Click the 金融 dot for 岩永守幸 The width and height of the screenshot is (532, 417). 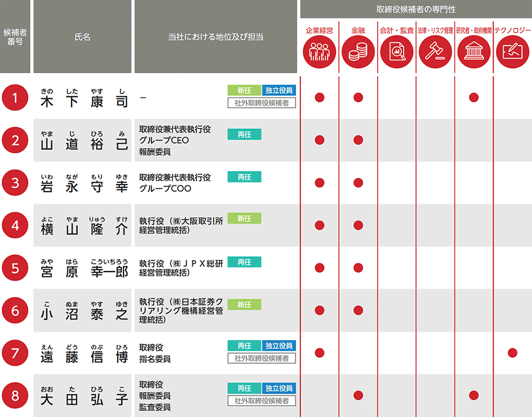pyautogui.click(x=358, y=183)
